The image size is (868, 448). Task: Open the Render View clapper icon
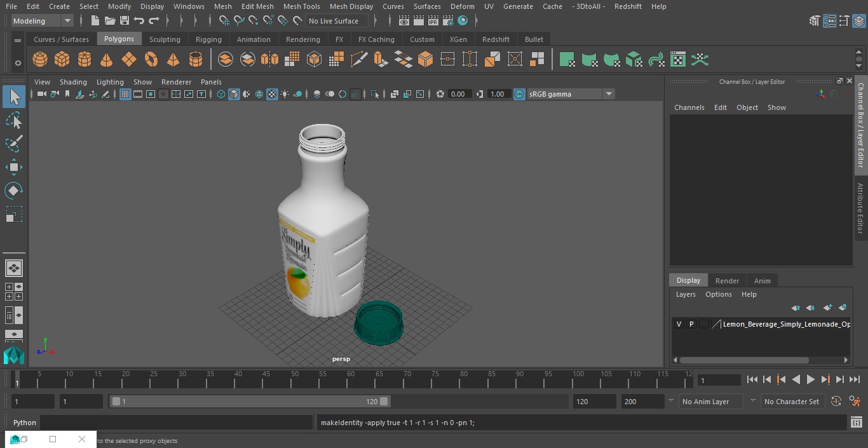point(404,21)
